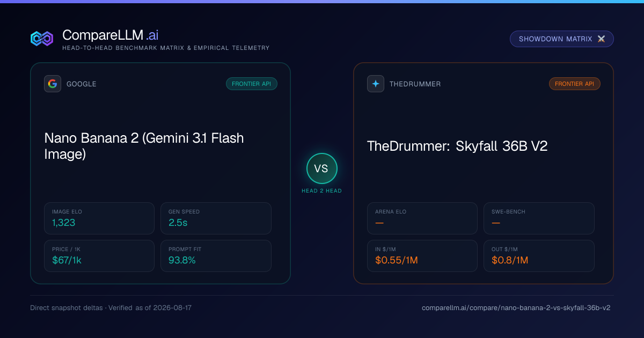The width and height of the screenshot is (644, 338).
Task: Select the TheDrummer: Skyfall 36B V2 title
Action: [x=457, y=146]
